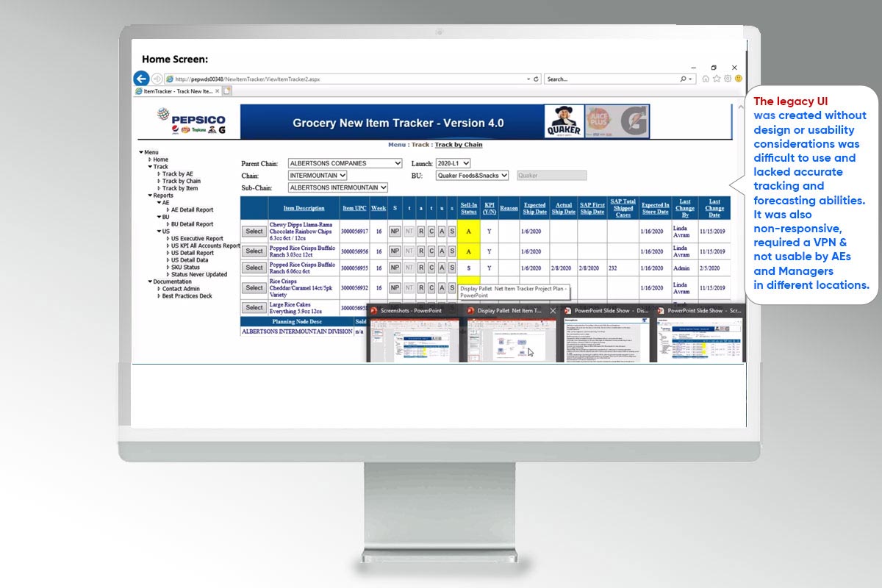
Task: Click the search magnifier icon
Action: click(x=683, y=79)
